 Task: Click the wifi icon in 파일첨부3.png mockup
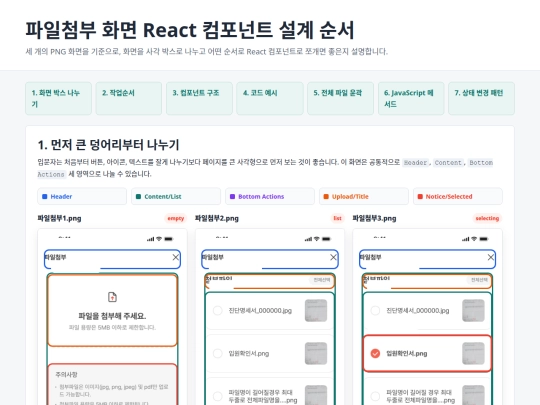474,239
